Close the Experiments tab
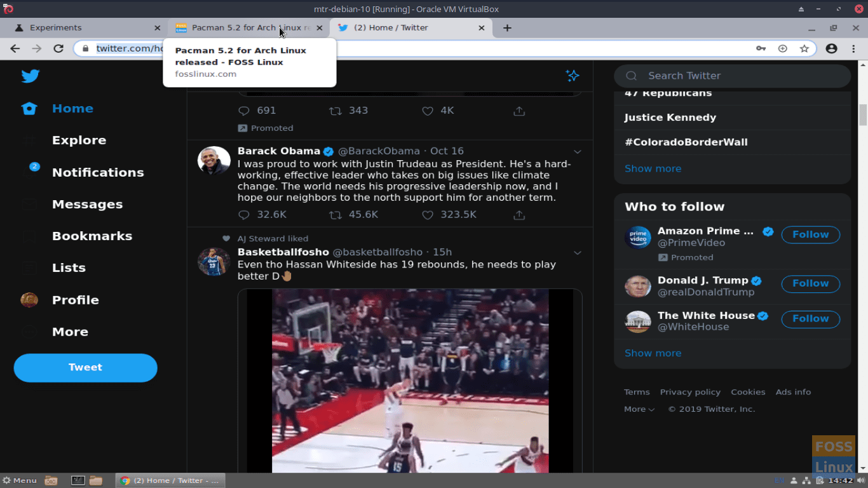 [158, 28]
